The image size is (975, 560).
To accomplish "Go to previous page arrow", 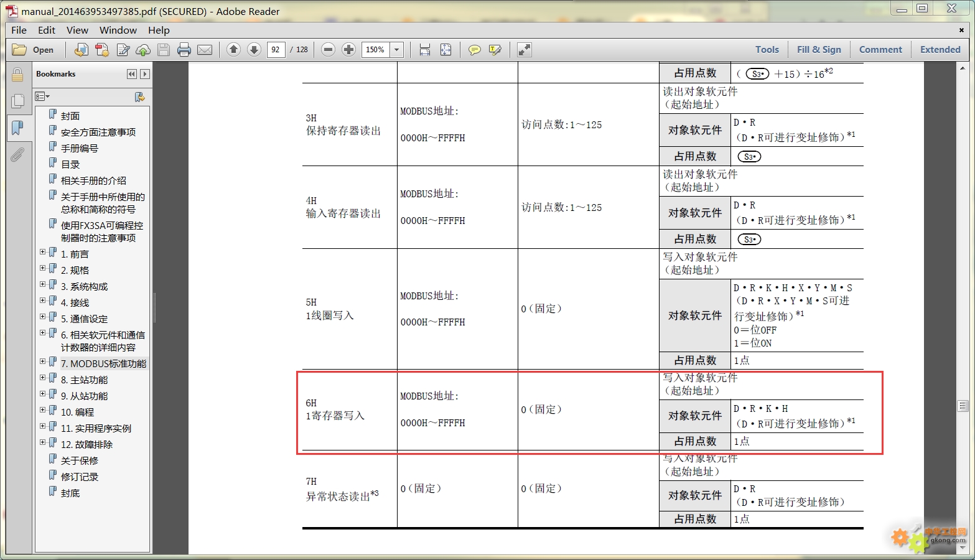I will coord(233,50).
